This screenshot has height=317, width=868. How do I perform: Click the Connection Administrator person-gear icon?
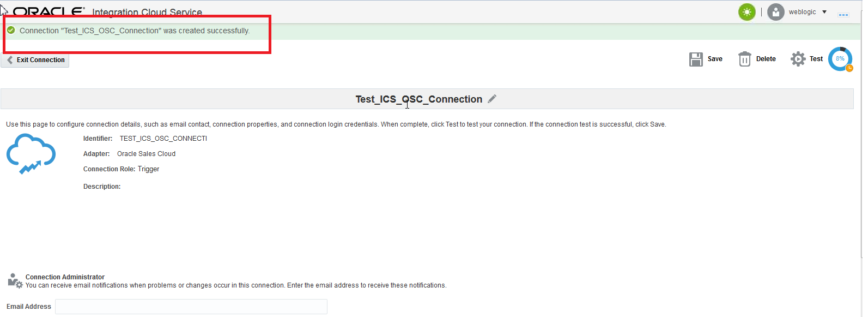(x=15, y=281)
